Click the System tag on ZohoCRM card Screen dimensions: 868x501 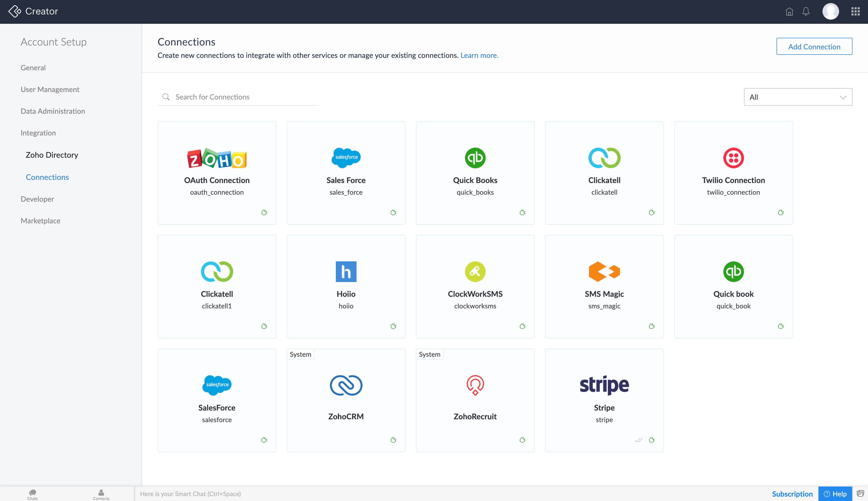click(300, 354)
